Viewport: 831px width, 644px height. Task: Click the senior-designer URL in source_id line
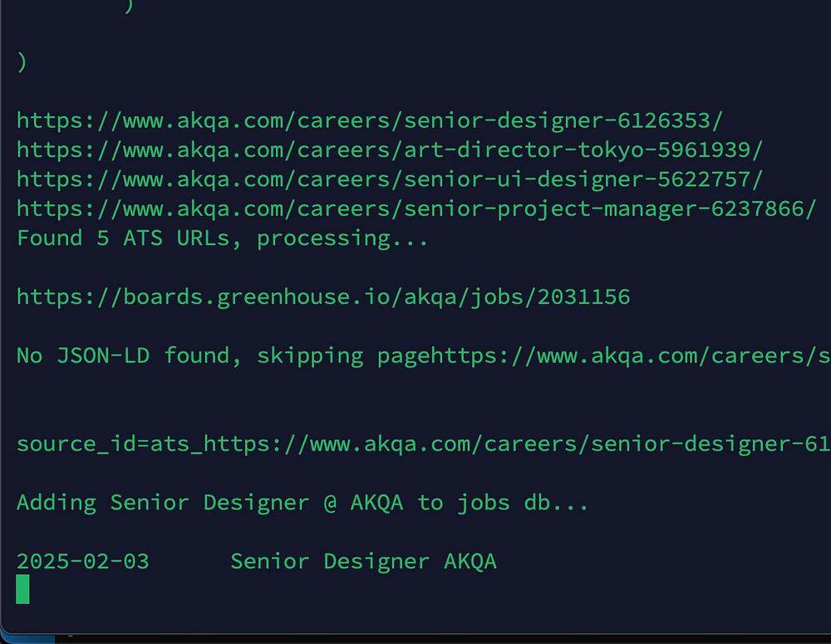515,444
